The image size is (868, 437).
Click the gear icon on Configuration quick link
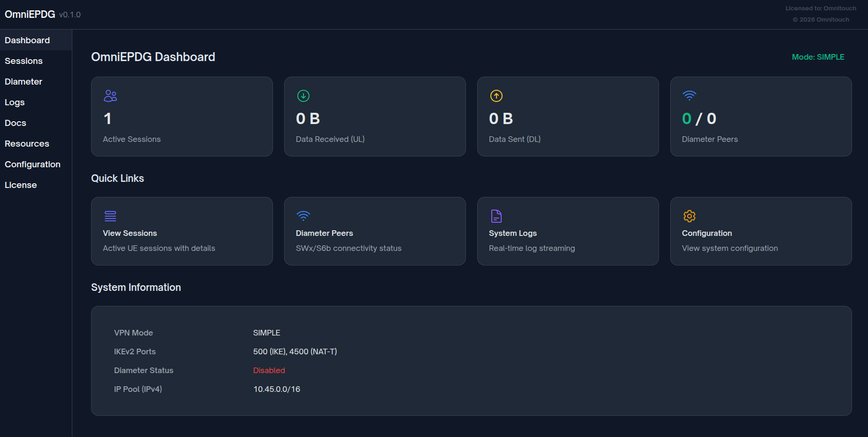(689, 216)
